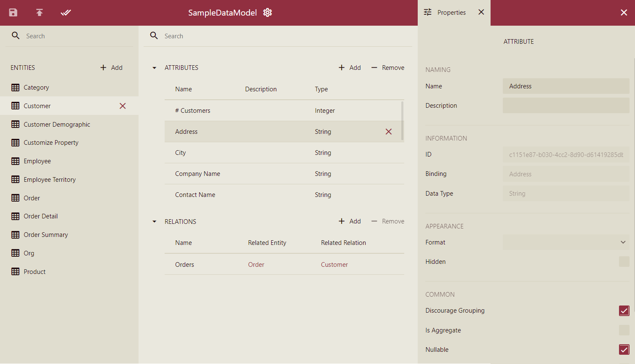Collapse the RELATIONS section
This screenshot has width=635, height=364.
coord(154,222)
